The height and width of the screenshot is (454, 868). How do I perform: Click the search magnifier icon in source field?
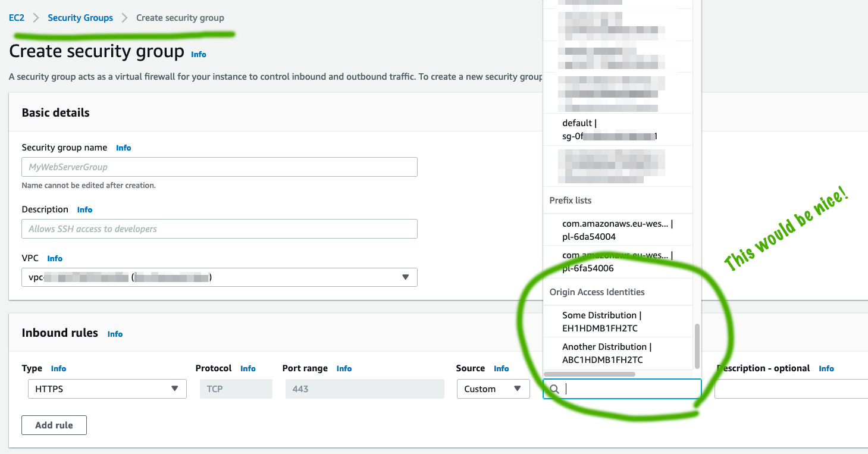pos(554,389)
